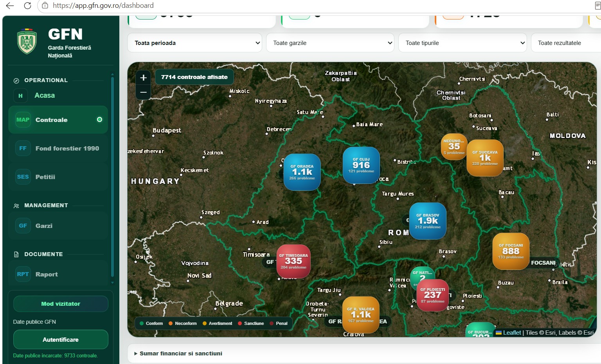Image resolution: width=601 pixels, height=364 pixels.
Task: Open GF Oradea 1.1k cluster marker
Action: (x=302, y=172)
